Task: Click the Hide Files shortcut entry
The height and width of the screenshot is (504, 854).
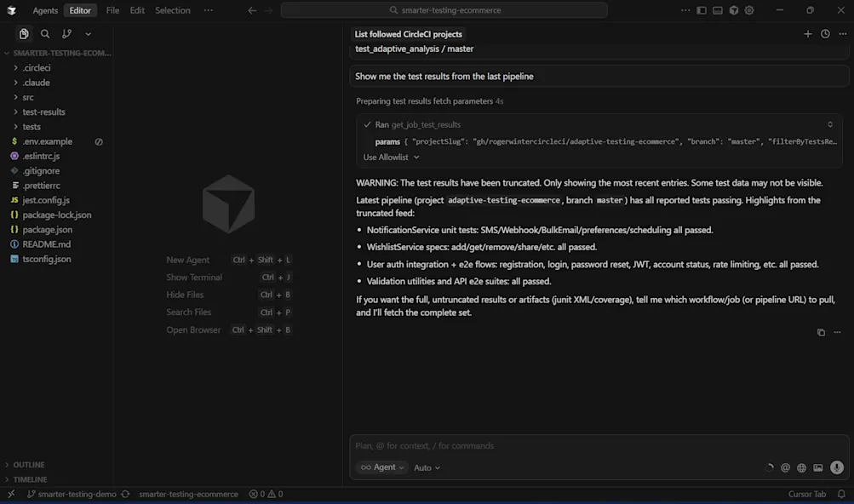Action: pyautogui.click(x=229, y=295)
